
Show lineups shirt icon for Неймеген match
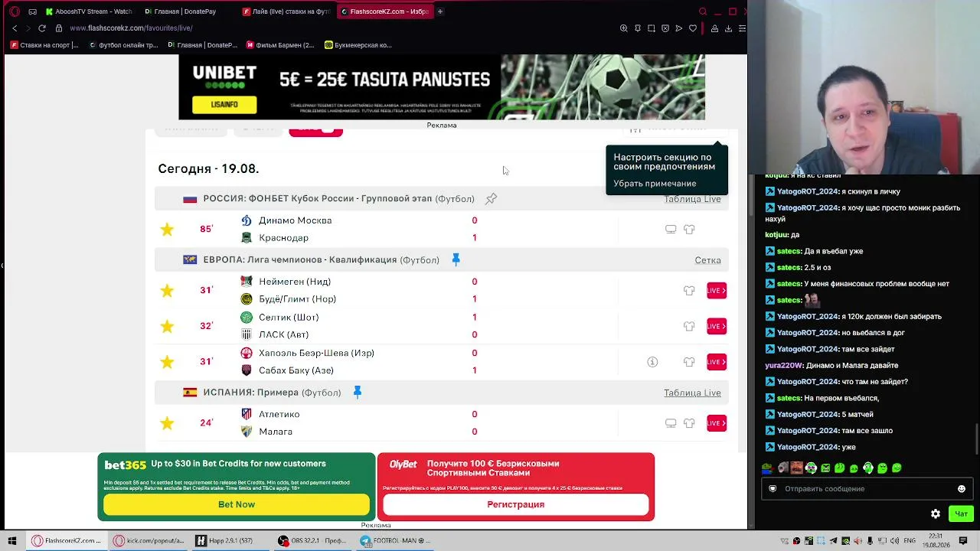(689, 290)
